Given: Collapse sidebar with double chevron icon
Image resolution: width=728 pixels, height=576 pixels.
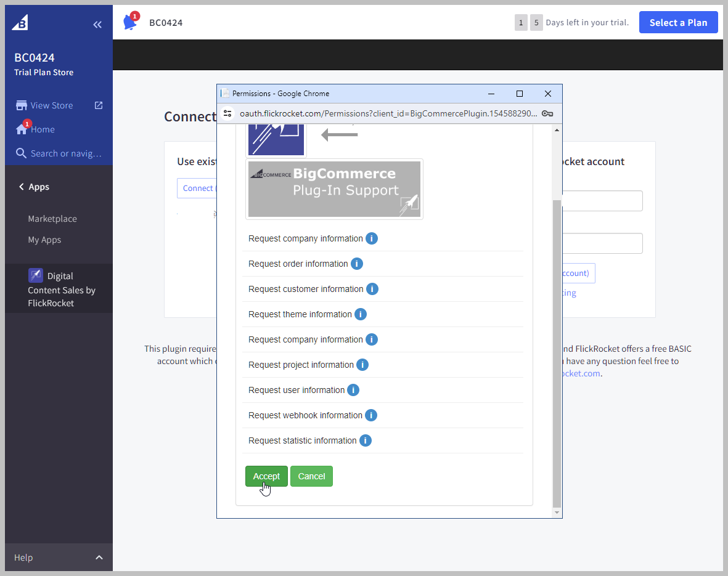Looking at the screenshot, I should point(97,25).
